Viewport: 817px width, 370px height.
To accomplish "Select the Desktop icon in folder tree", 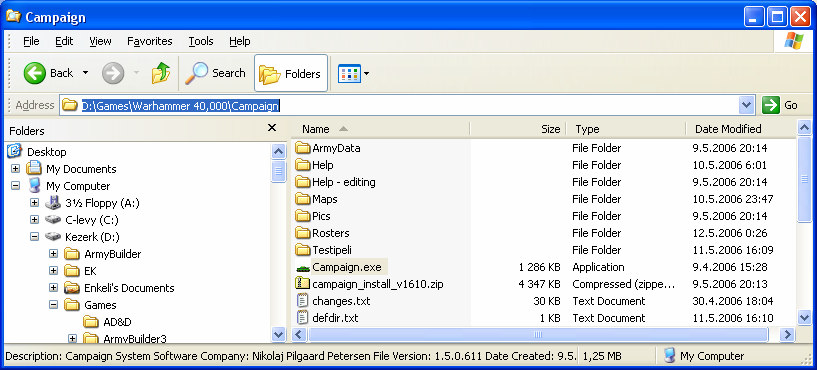I will [x=15, y=152].
